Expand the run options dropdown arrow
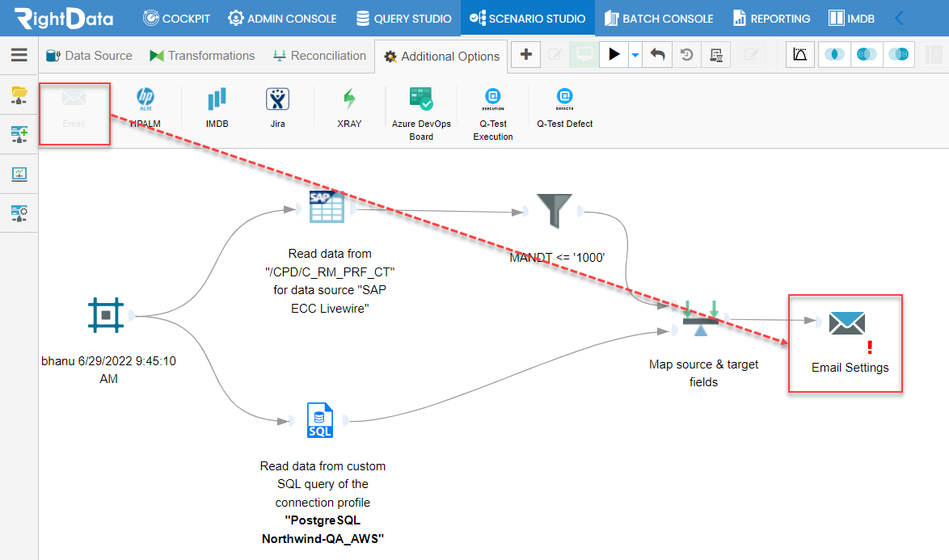The width and height of the screenshot is (949, 560). tap(635, 55)
